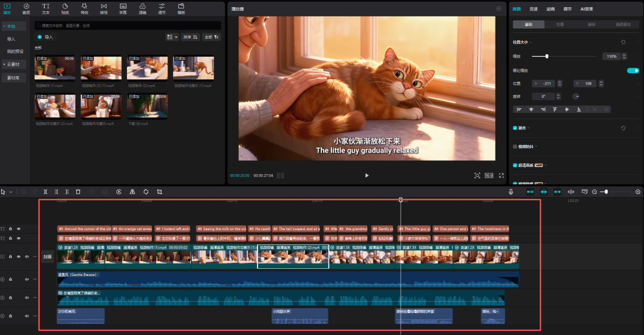Toggle main-track magnet snapping in the timeline toolbar
The width and height of the screenshot is (644, 335).
pos(530,192)
